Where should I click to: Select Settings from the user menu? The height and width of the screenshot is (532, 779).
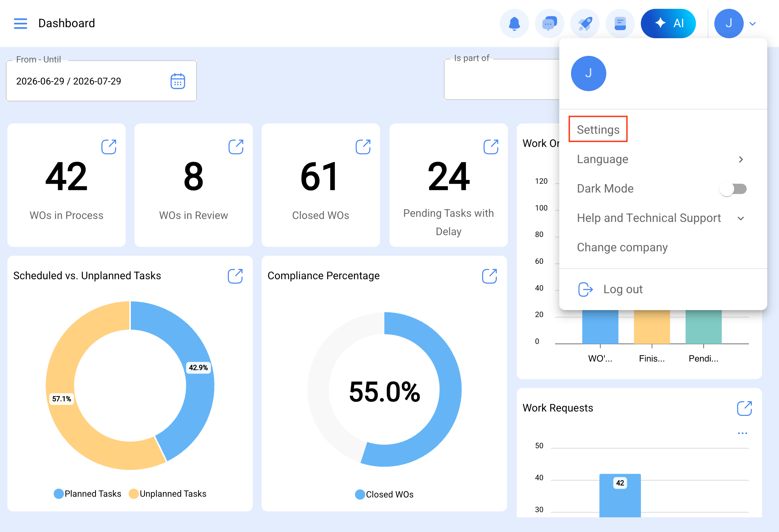click(x=598, y=130)
